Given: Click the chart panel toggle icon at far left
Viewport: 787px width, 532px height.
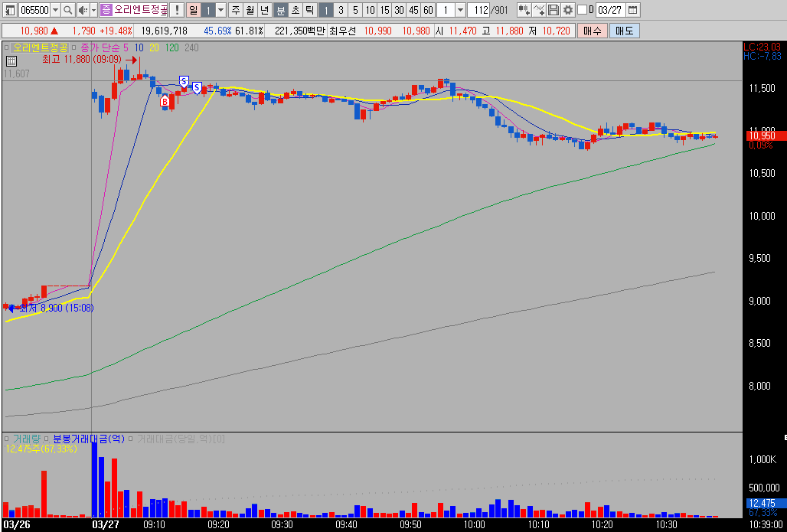Looking at the screenshot, I should click(x=10, y=9).
